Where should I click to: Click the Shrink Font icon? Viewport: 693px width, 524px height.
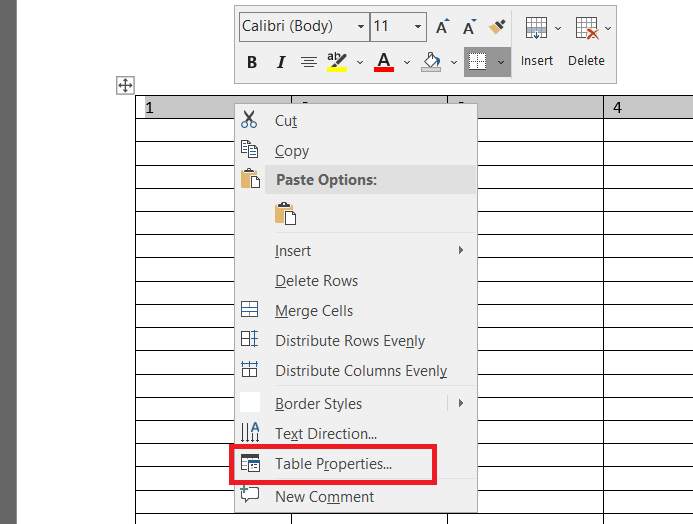click(x=469, y=27)
